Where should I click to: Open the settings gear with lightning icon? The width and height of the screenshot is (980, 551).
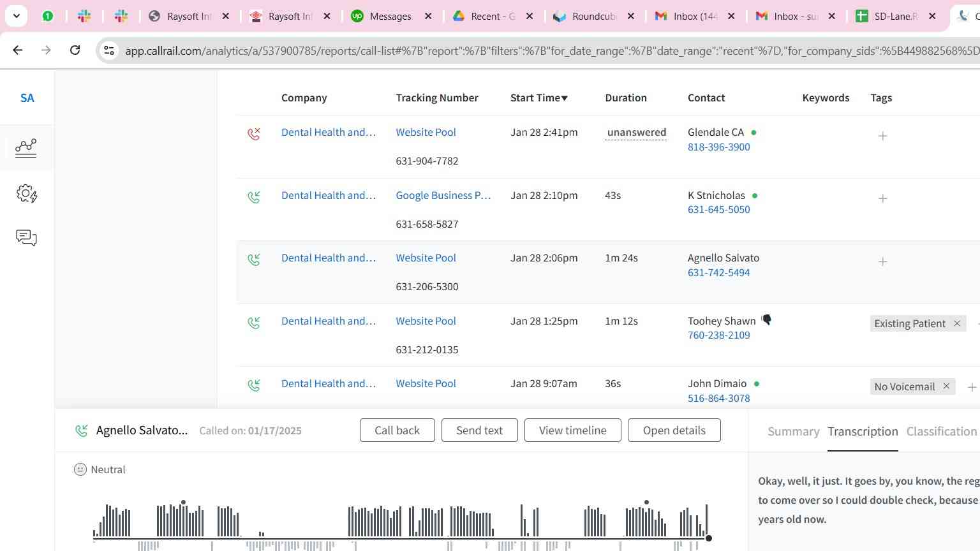click(27, 193)
